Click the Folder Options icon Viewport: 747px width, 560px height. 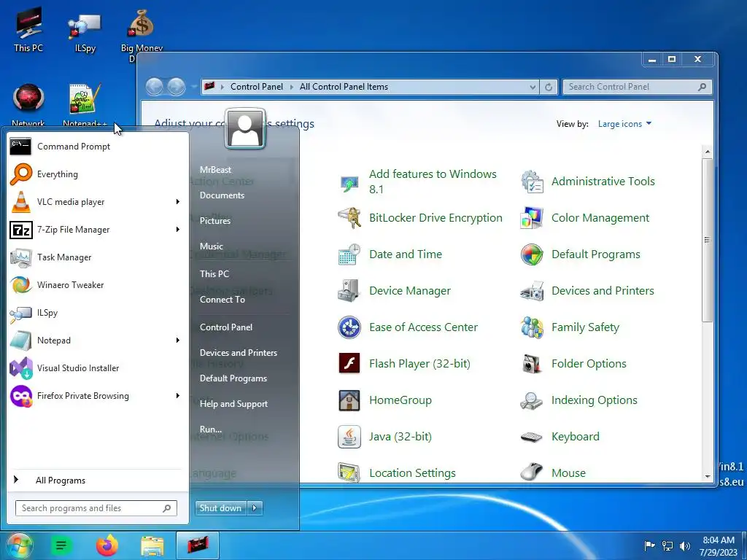pos(531,364)
